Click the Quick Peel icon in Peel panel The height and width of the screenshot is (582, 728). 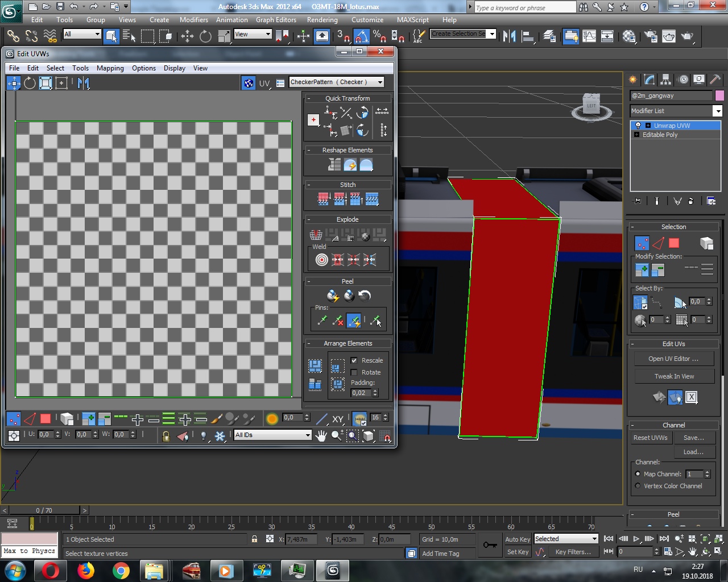click(333, 296)
